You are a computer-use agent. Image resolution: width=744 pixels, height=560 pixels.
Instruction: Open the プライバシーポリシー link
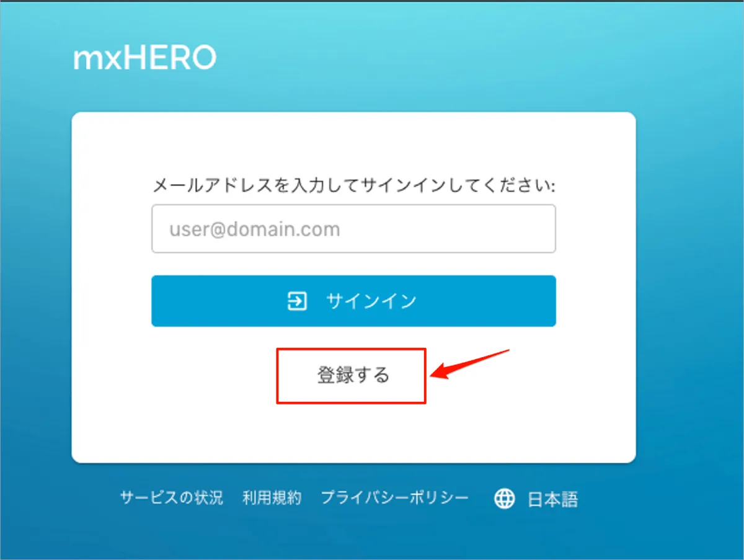point(395,498)
